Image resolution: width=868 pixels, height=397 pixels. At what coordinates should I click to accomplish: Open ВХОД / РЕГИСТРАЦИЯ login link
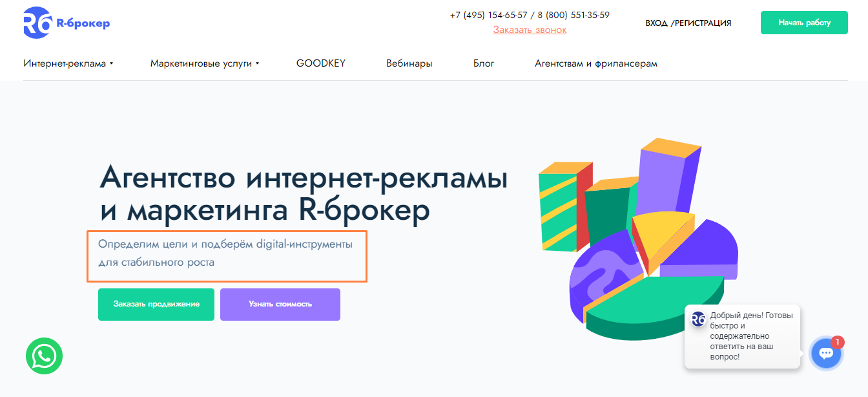point(688,23)
